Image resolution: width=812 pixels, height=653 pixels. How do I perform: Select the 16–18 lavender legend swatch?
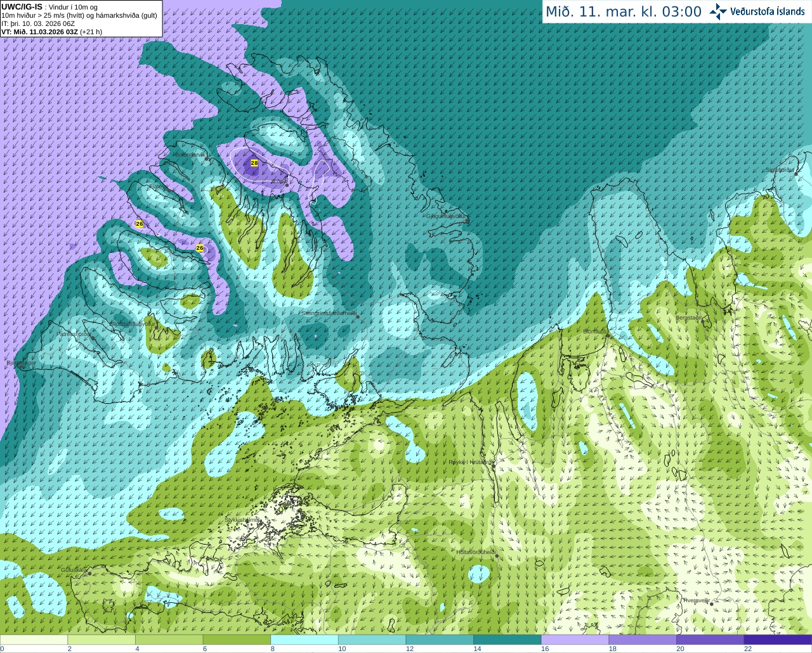(575, 640)
